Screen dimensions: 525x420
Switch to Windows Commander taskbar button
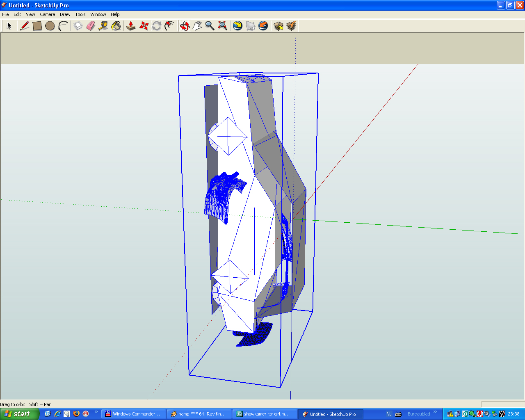(x=134, y=414)
